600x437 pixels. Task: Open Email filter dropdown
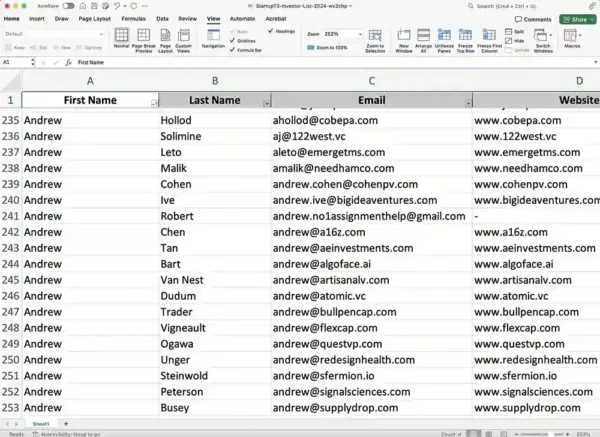pos(468,103)
